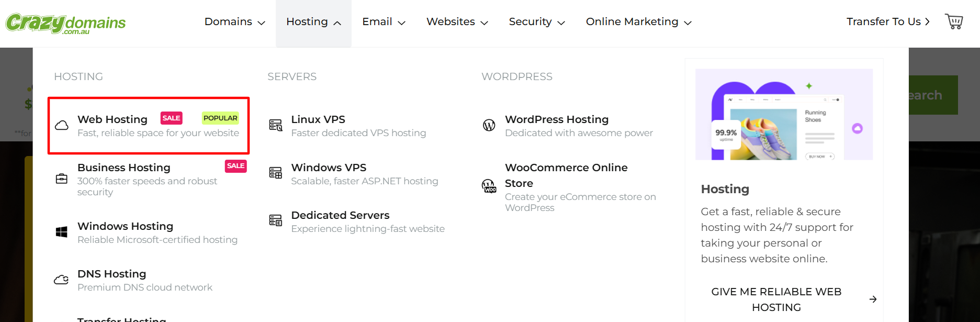
Task: Click the Windows logo icon beside Windows Hosting
Action: 62,232
